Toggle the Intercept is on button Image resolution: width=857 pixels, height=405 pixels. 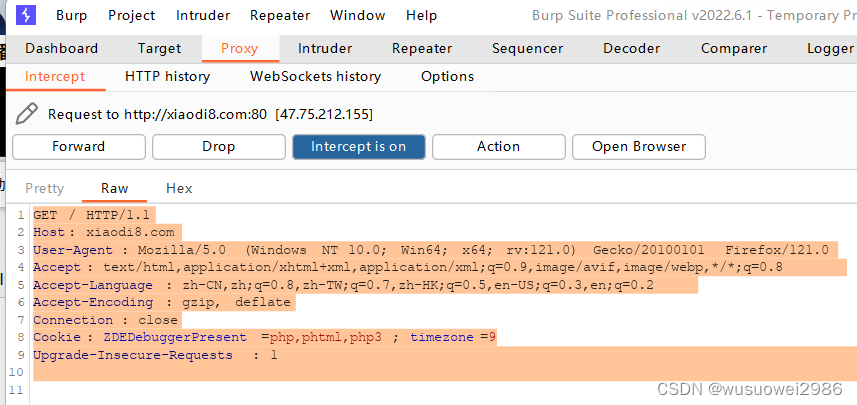point(359,146)
